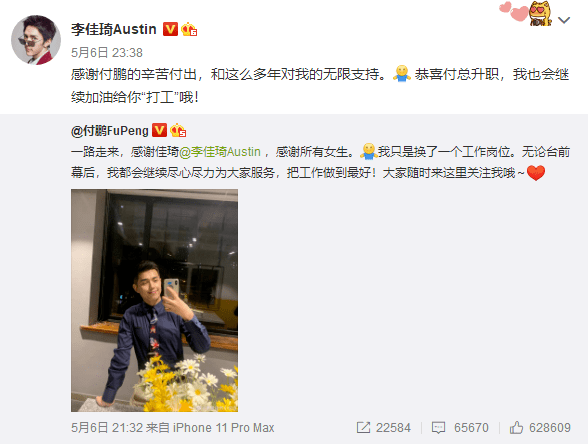This screenshot has width=588, height=445.
Task: Click the red heart emoji after the repost text
Action: (536, 173)
